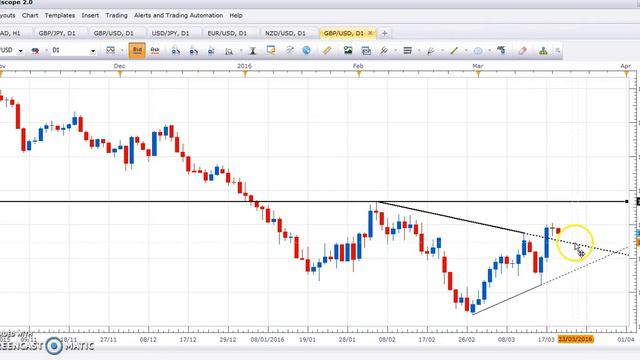Close the active GBP/USD, D1 tab
The width and height of the screenshot is (640, 360).
370,33
